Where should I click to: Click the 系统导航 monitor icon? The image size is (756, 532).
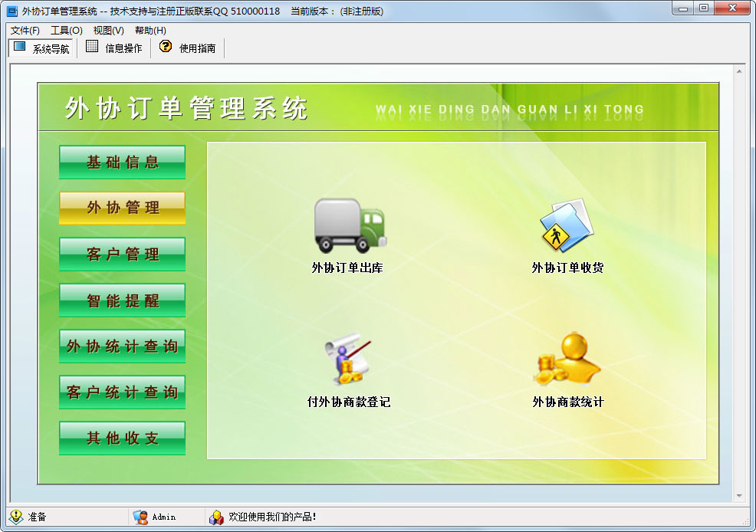pyautogui.click(x=19, y=47)
